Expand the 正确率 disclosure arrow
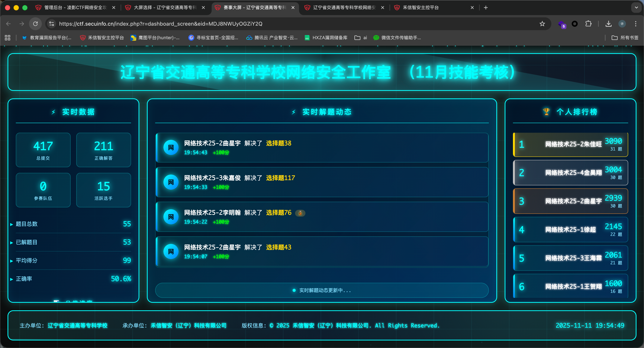Image resolution: width=644 pixels, height=348 pixels. point(11,279)
